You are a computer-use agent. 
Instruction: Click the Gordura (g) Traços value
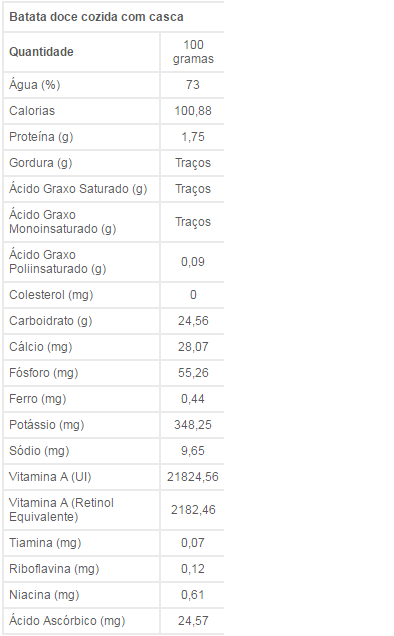pos(193,163)
